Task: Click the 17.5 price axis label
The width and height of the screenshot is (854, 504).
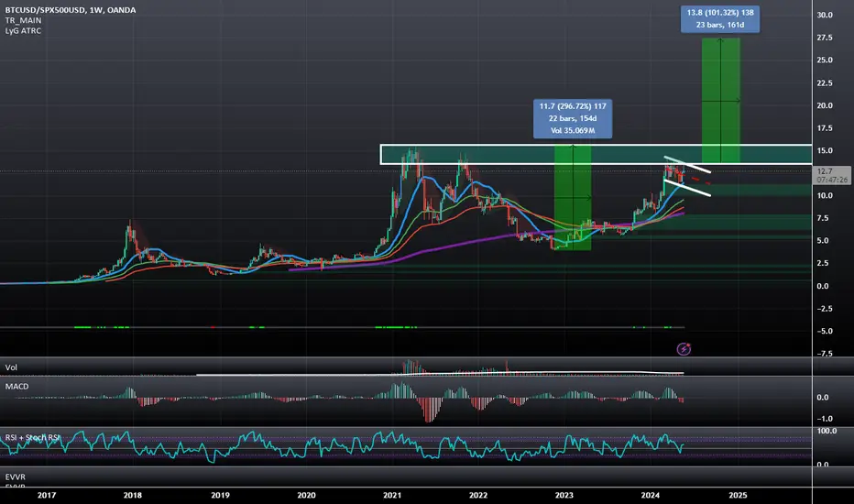Action: tap(825, 128)
